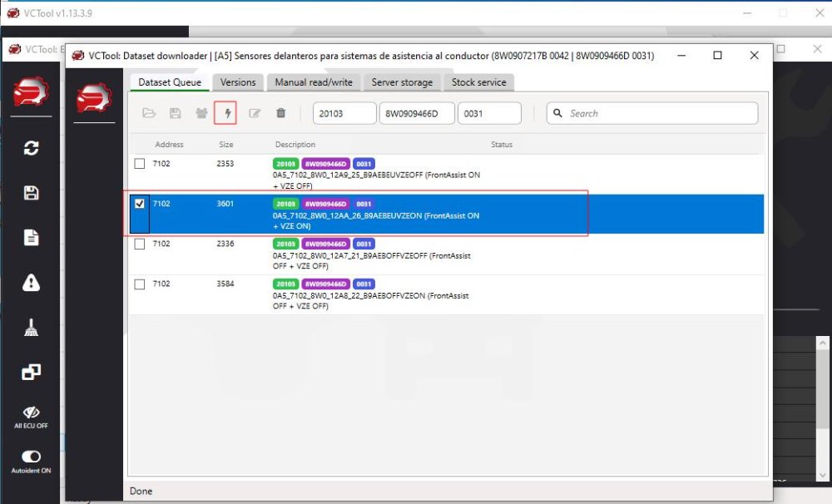Click the refresh arrows icon in left sidebar

(31, 148)
